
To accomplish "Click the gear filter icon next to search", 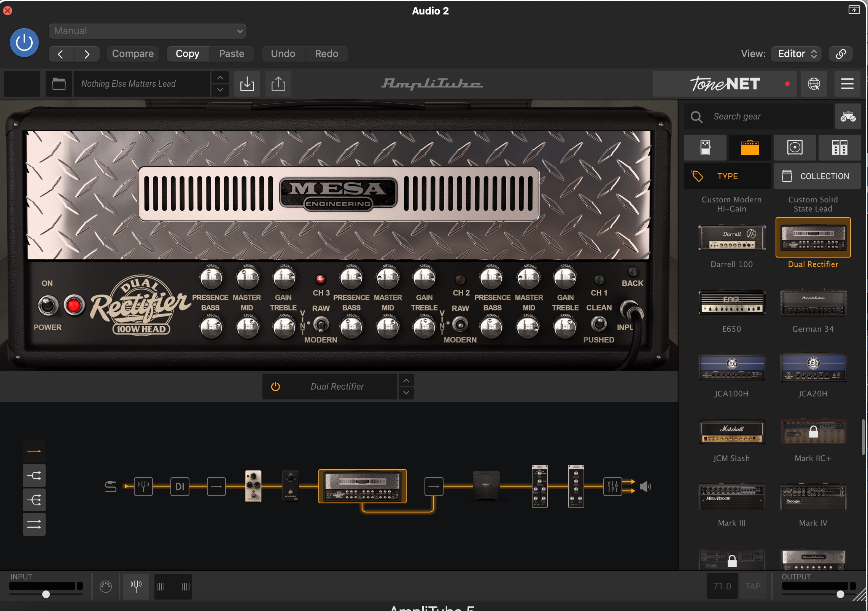I will pos(848,116).
